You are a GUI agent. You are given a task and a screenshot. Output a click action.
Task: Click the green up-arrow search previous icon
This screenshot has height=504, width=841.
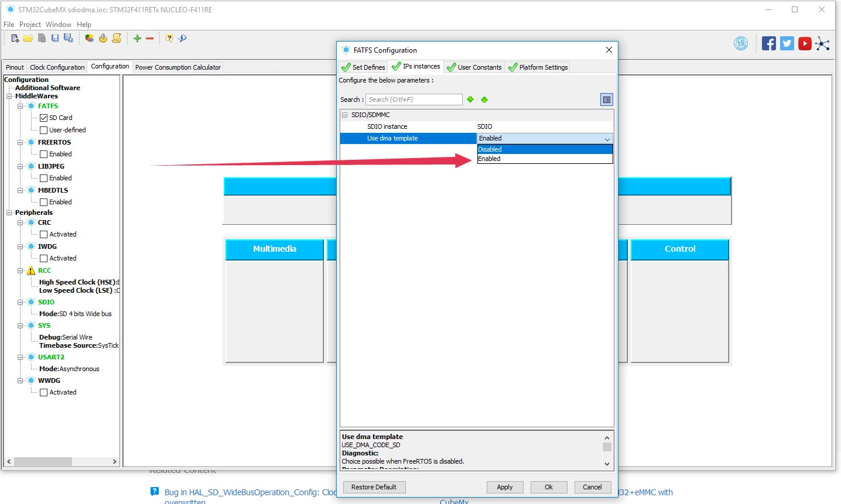click(484, 100)
